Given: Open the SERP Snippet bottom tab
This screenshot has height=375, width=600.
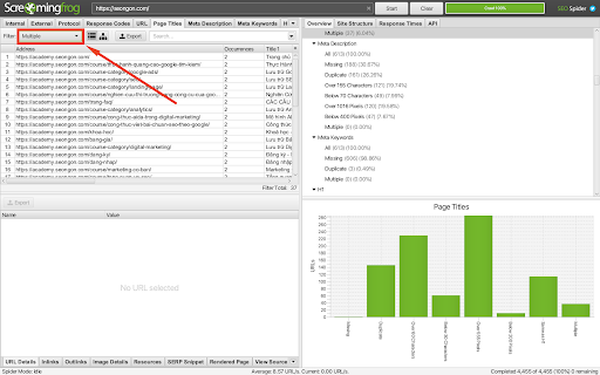Looking at the screenshot, I should click(x=186, y=362).
